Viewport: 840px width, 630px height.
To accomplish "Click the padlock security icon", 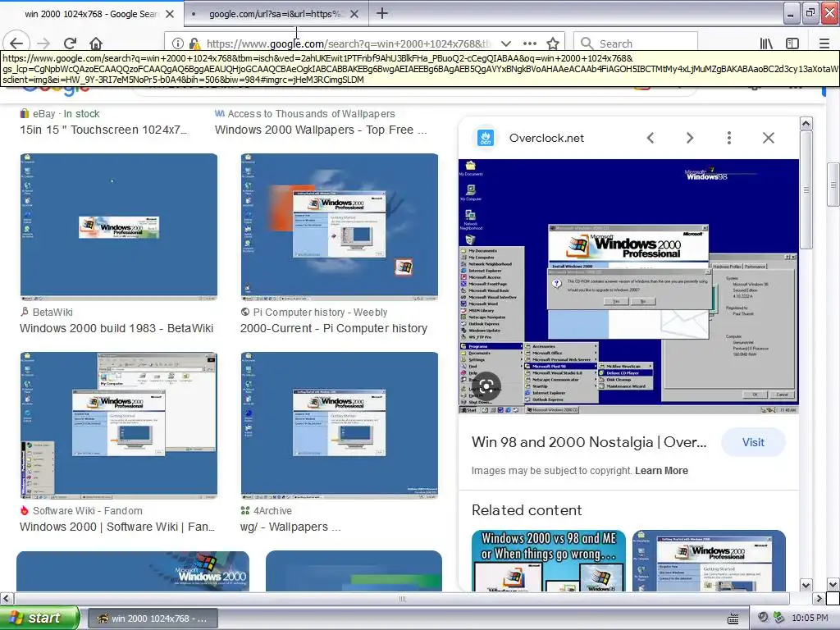I will [195, 43].
